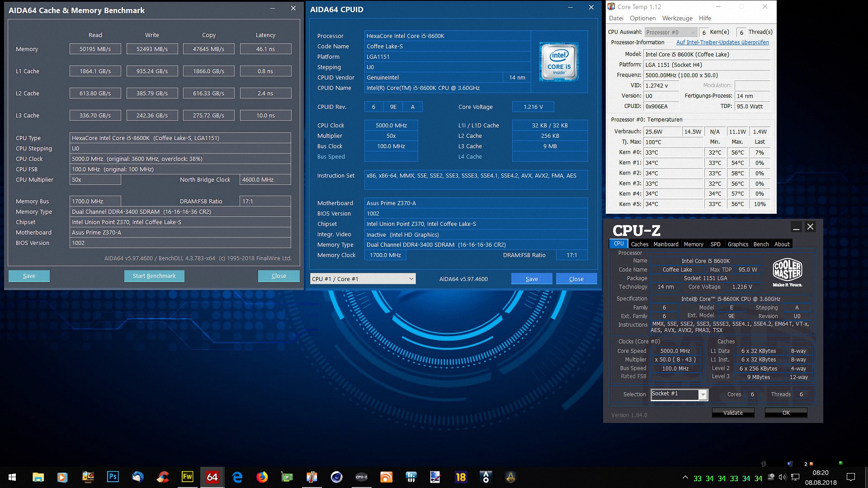Click the Memory Read result field
This screenshot has height=488, width=868.
(95, 49)
